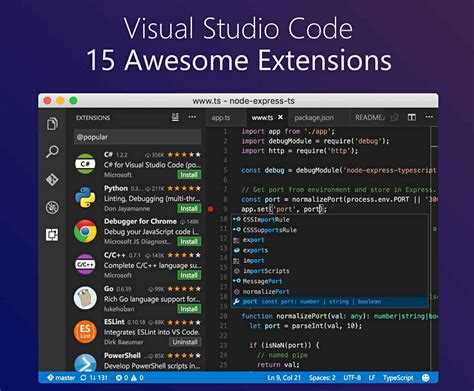Viewport: 474px width, 391px height.
Task: Click the @popular extensions search field
Action: (137, 137)
